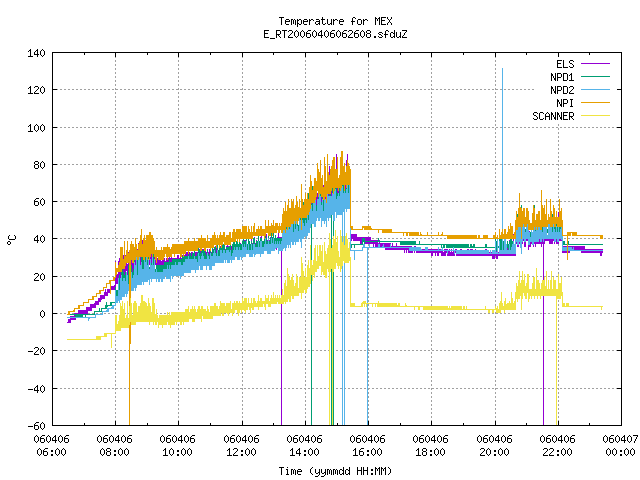
Task: Click the x-axis tick '060406 22:00'
Action: tap(558, 446)
